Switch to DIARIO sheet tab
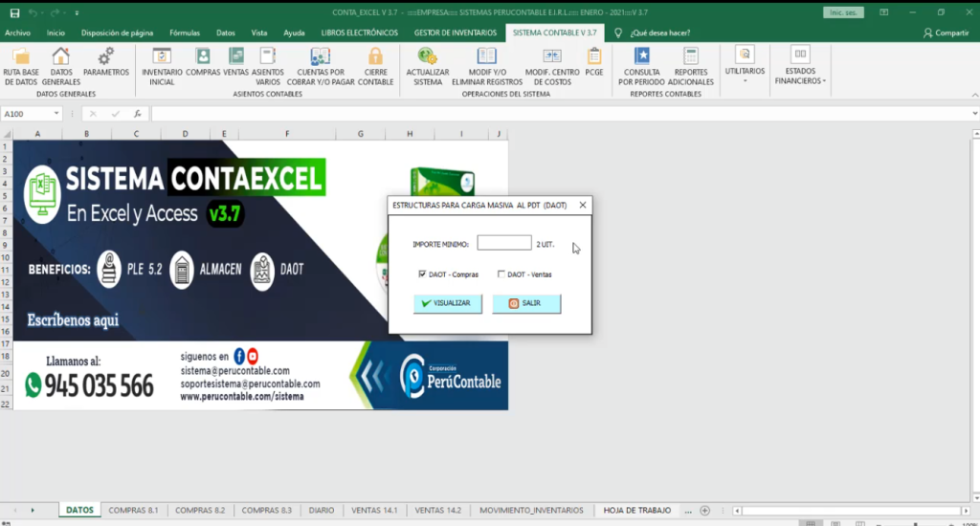The width and height of the screenshot is (980, 526). [322, 511]
